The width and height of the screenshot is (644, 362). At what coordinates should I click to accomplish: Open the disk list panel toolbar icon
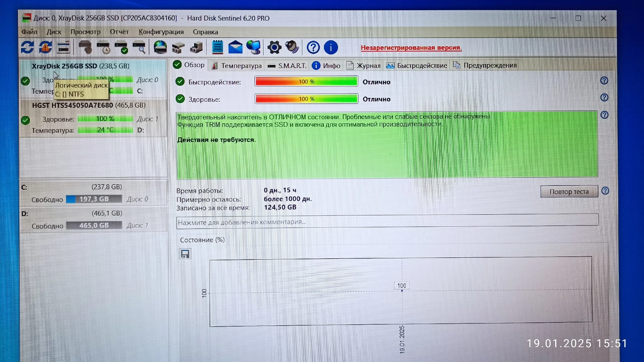point(64,47)
